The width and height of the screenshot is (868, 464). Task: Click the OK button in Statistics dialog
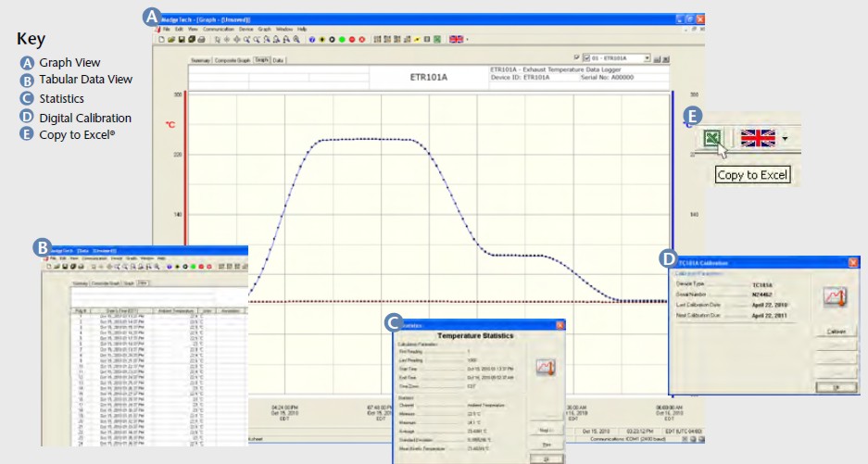point(547,459)
